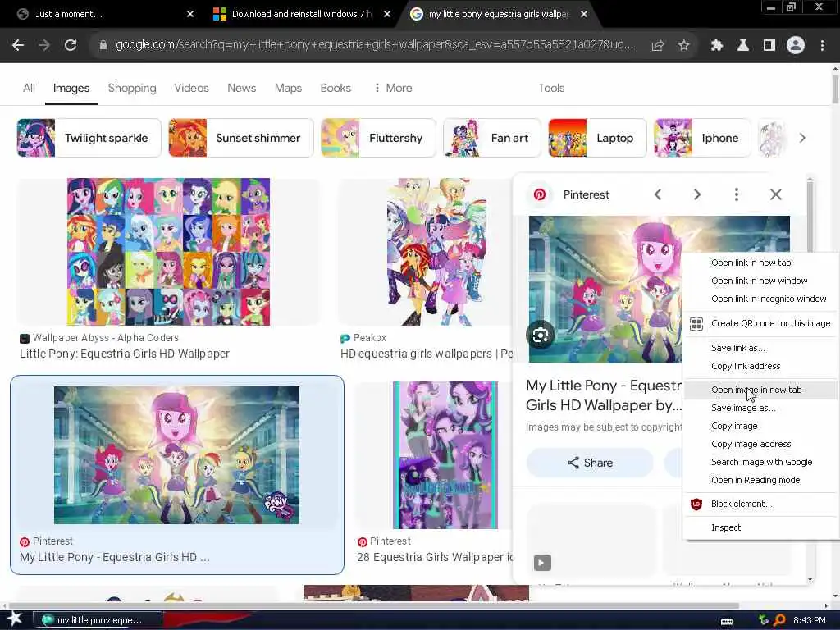Bookmark this page with star icon
The width and height of the screenshot is (840, 630).
683,46
